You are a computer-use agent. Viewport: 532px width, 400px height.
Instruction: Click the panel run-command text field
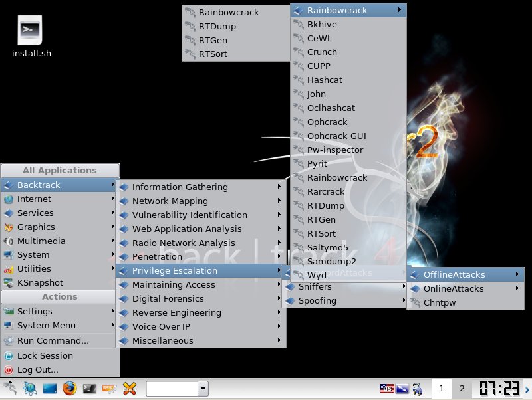(x=172, y=389)
